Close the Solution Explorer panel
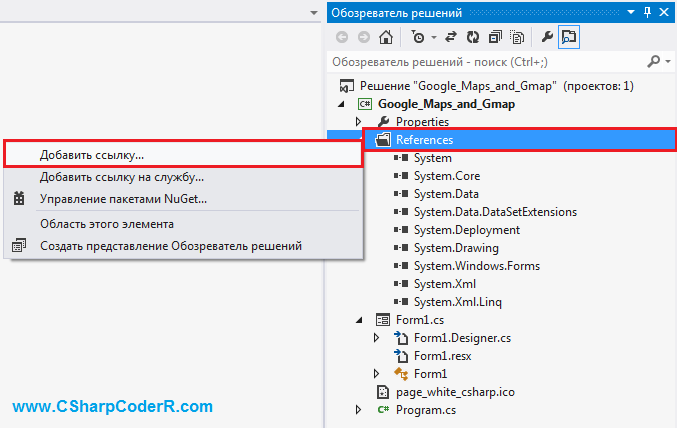 (x=664, y=12)
